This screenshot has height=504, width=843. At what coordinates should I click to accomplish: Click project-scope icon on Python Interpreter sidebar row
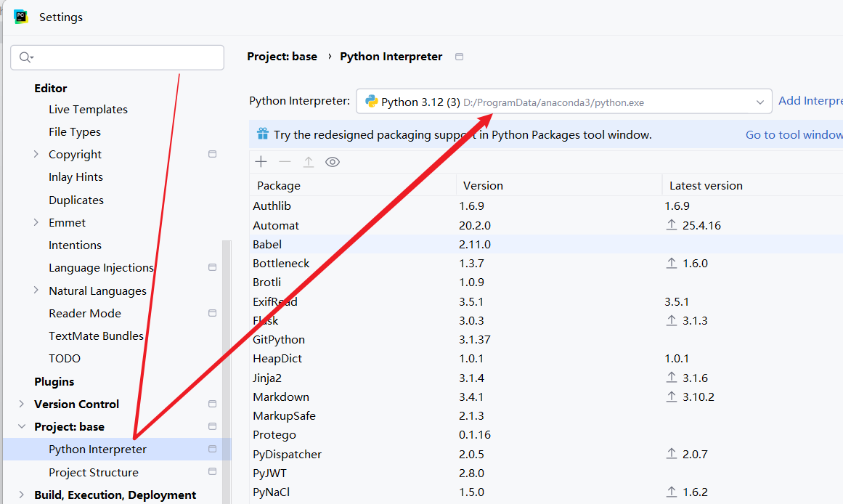[x=212, y=449]
